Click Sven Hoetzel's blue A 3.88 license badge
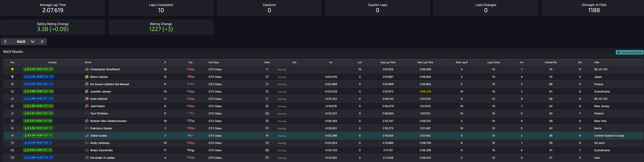This screenshot has height=162, width=644. [x=38, y=99]
